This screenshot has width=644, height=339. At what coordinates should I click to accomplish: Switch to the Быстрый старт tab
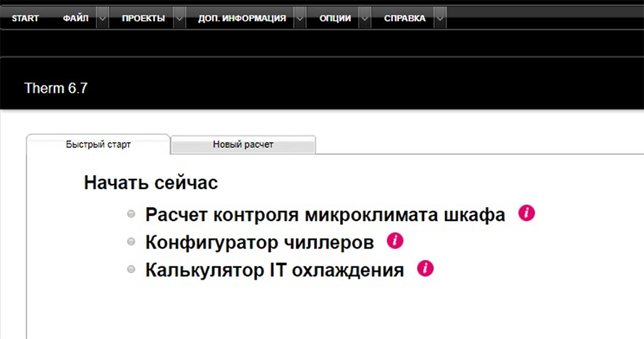[x=98, y=145]
